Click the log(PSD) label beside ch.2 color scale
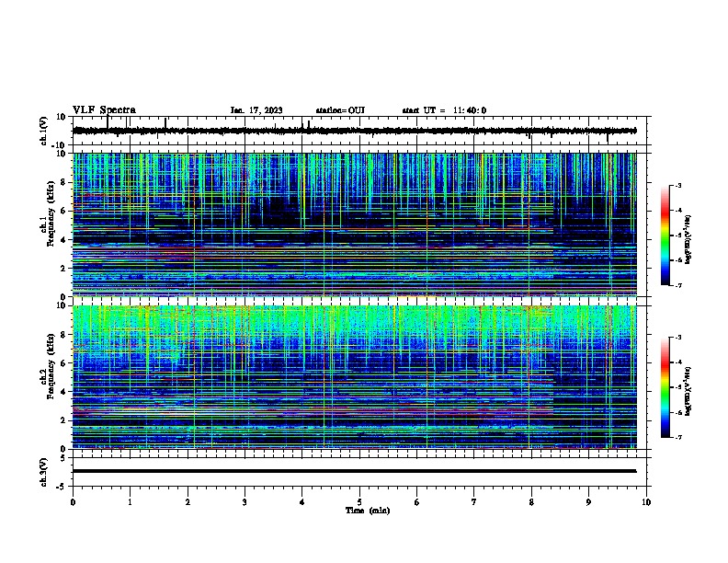 click(x=688, y=391)
